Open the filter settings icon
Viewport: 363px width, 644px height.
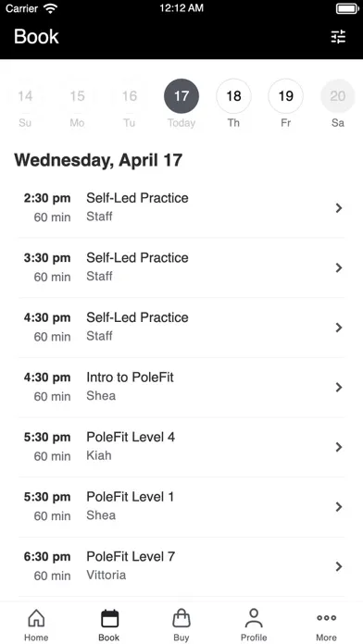click(x=338, y=37)
